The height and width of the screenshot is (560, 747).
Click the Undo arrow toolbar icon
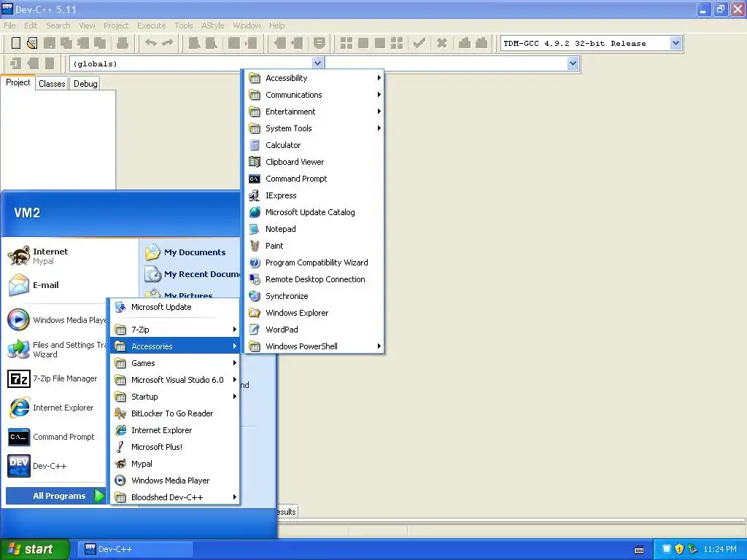pyautogui.click(x=151, y=43)
